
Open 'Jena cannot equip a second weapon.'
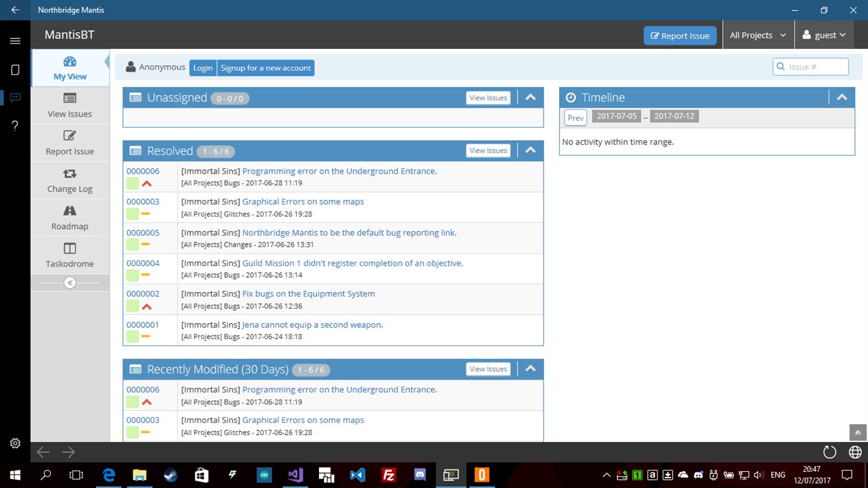pyautogui.click(x=313, y=324)
